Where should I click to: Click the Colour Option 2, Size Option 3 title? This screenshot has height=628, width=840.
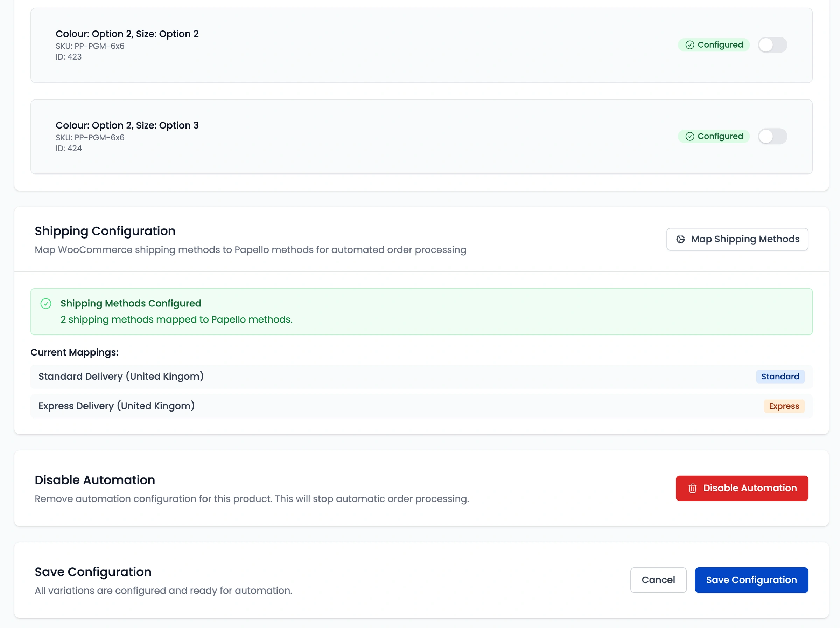coord(127,125)
